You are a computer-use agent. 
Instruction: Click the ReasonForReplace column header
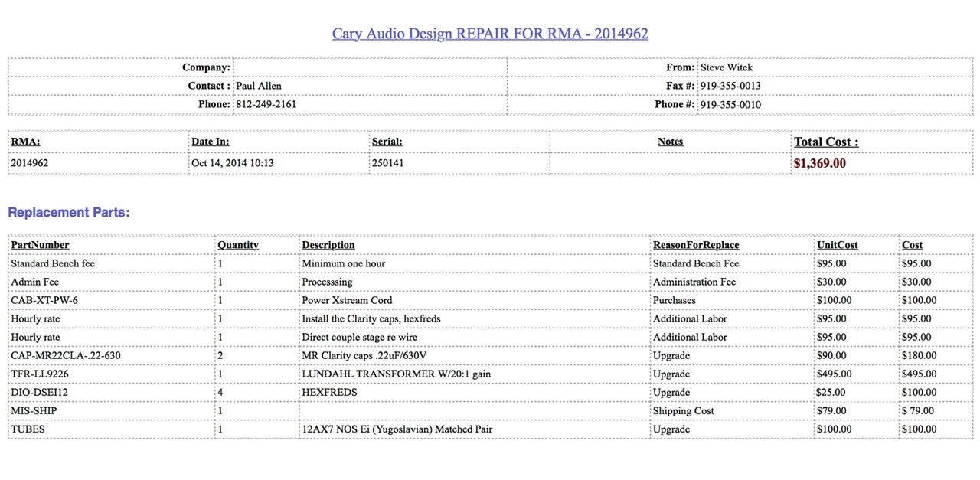click(695, 245)
